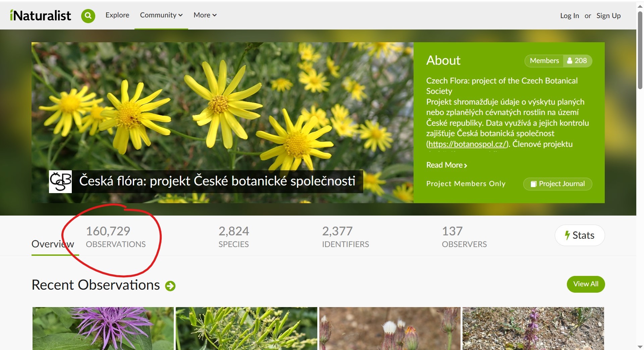The image size is (644, 350).
Task: Follow the botanospol.cz link
Action: [x=468, y=144]
